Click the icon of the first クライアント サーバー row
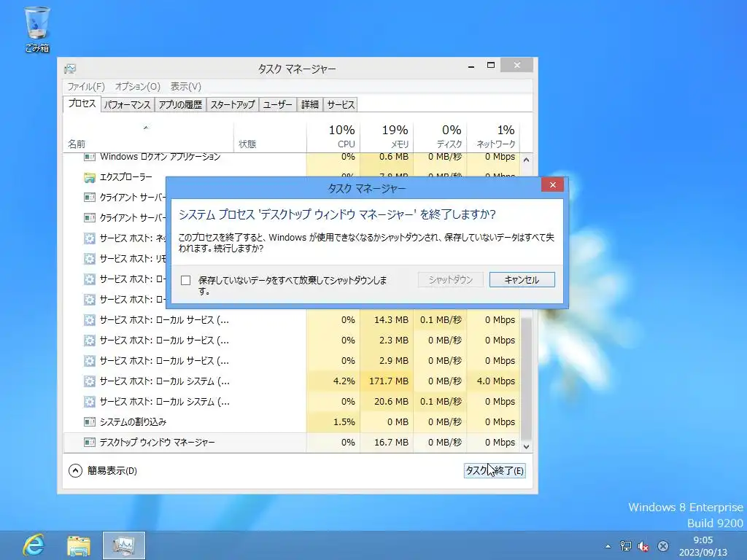 tap(89, 197)
